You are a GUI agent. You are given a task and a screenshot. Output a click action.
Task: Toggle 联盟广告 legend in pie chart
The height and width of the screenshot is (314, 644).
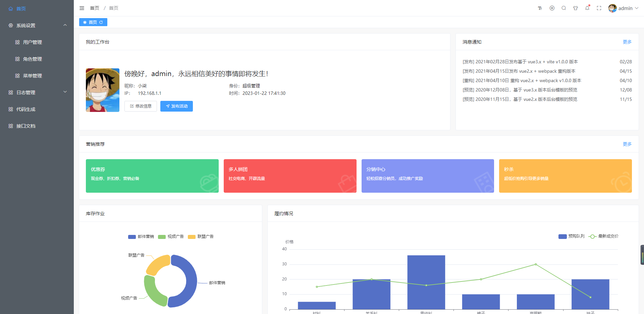201,237
